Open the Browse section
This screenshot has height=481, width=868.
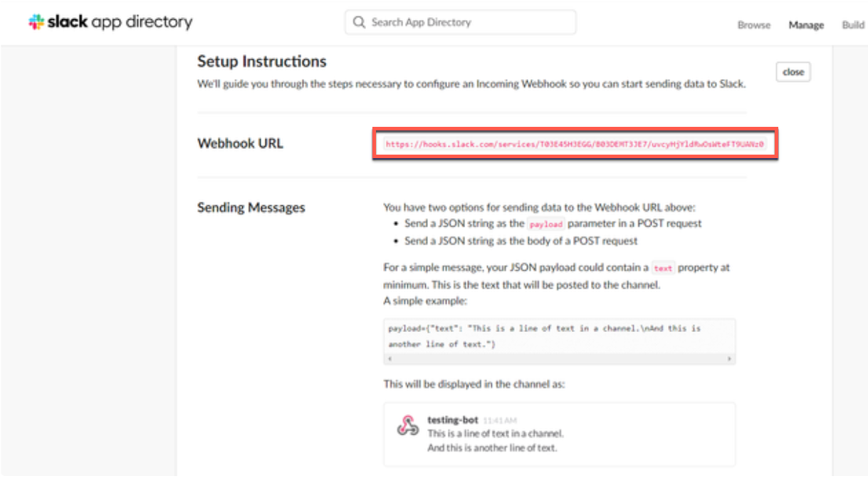(x=754, y=24)
